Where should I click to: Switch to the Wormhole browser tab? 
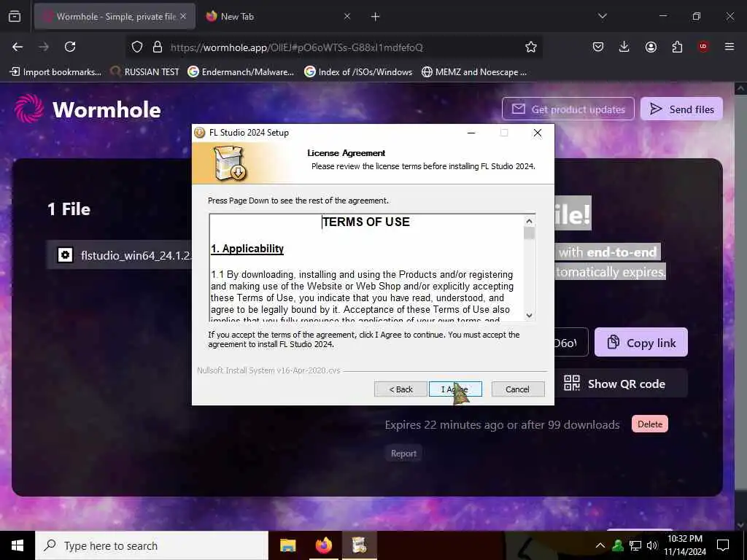(x=115, y=17)
